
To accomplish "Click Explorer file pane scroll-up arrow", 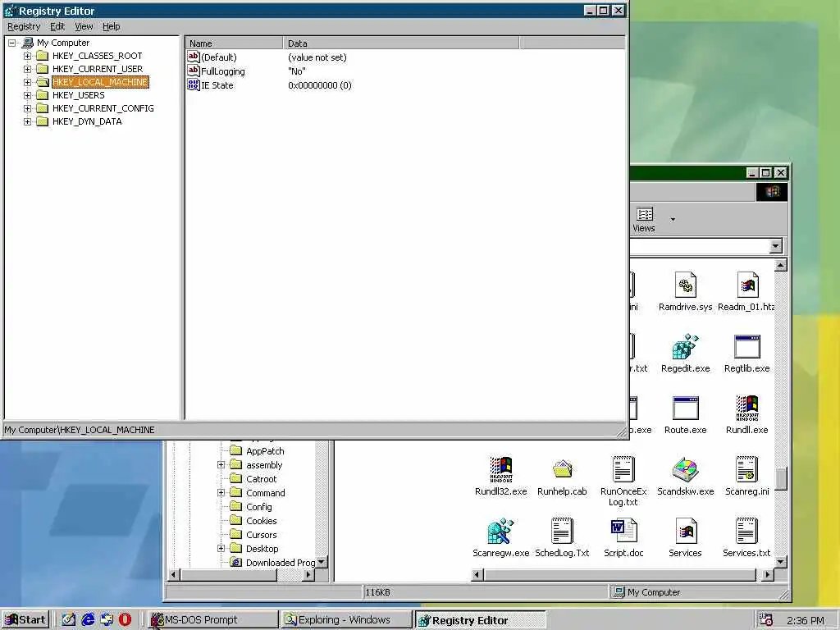I will coord(781,265).
